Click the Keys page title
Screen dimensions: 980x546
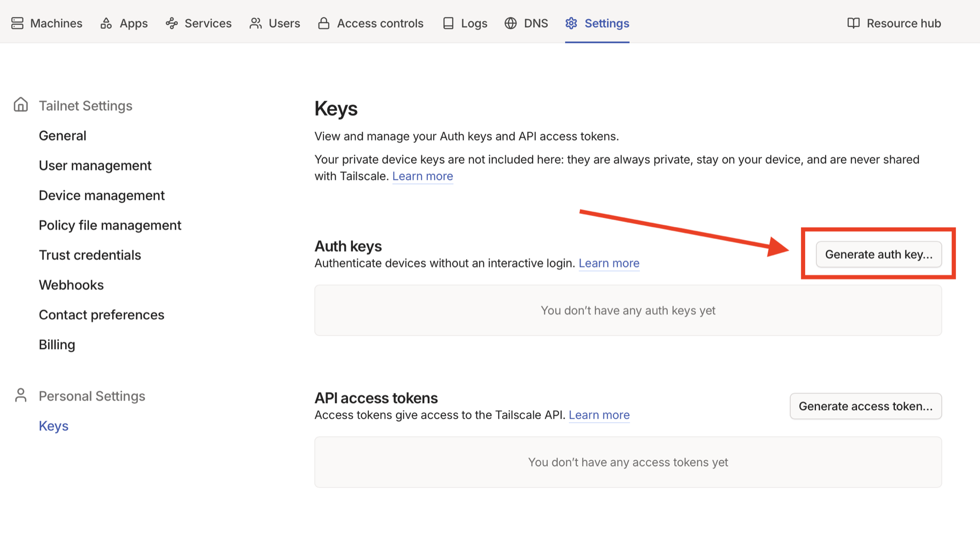pyautogui.click(x=336, y=109)
